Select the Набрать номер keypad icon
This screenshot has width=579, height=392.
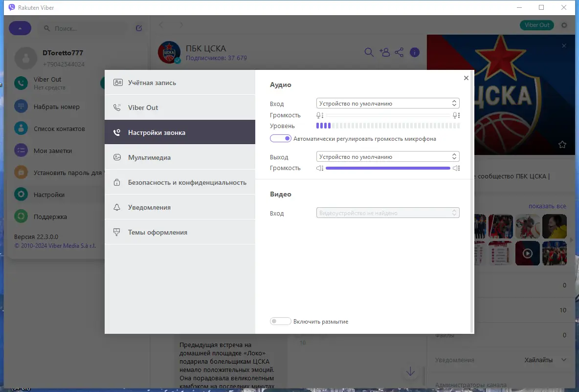point(20,106)
